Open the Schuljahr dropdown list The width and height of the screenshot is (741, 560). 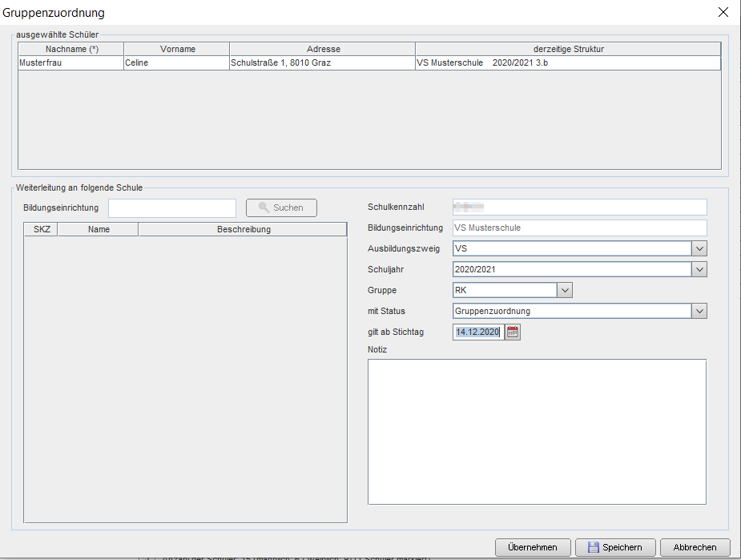[699, 269]
